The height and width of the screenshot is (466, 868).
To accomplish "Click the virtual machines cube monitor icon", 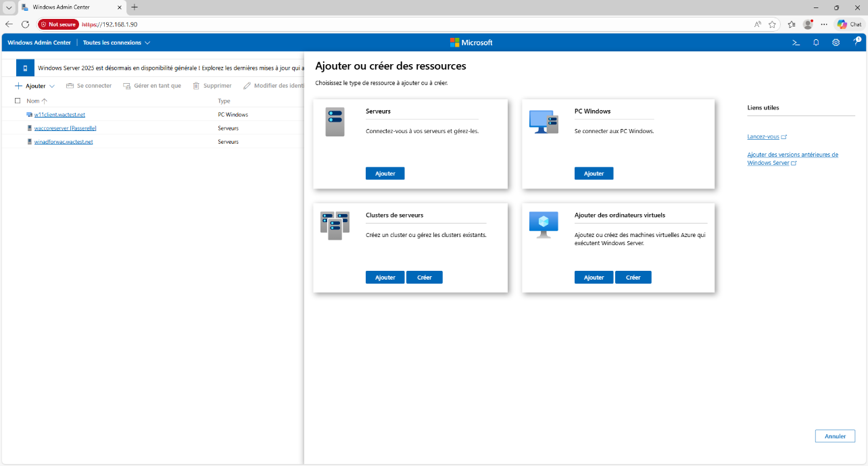I will coord(544,225).
